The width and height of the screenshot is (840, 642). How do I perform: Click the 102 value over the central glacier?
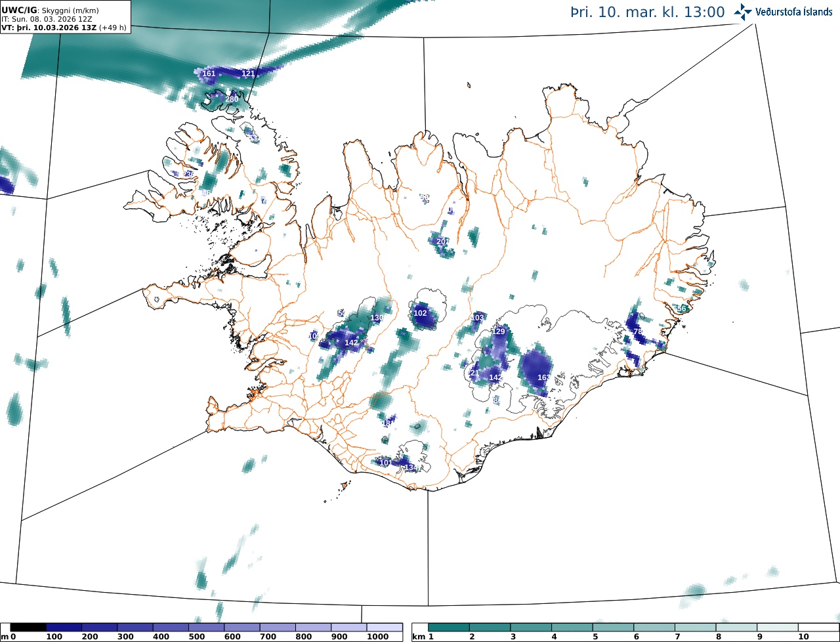point(421,313)
